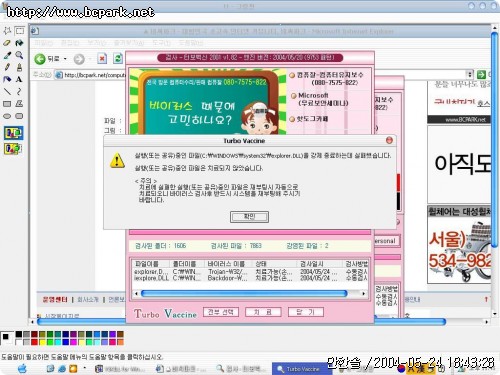This screenshot has width=500, height=375.
Task: Select the iexplore.DLL row in virus list
Action: 250,278
